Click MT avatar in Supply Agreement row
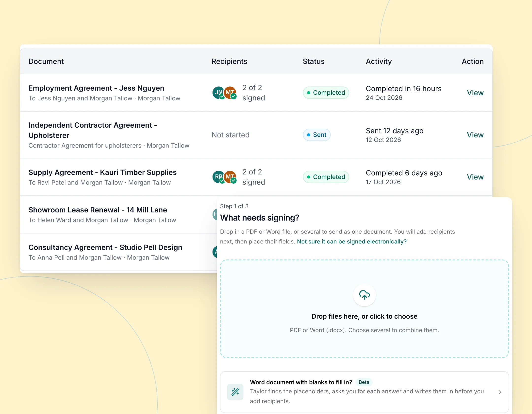532x414 pixels. coord(230,177)
